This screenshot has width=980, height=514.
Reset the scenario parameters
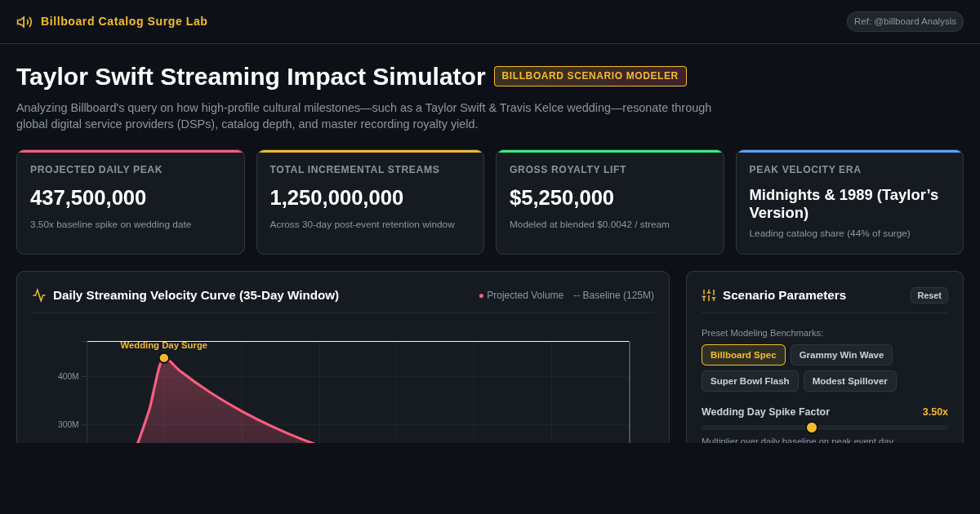pyautogui.click(x=929, y=295)
